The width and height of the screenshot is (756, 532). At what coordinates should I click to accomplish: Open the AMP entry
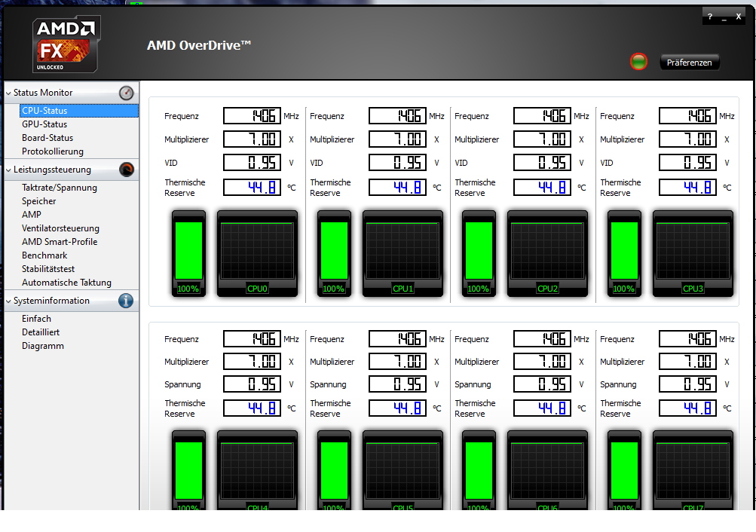(x=32, y=215)
